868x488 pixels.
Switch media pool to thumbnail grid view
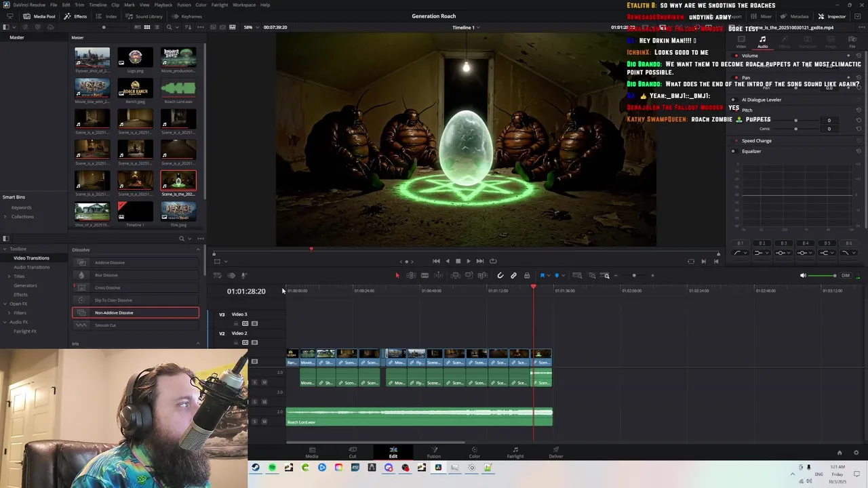(x=146, y=27)
